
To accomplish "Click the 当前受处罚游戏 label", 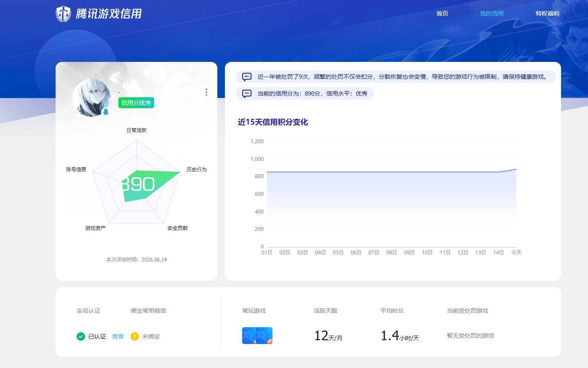I will (x=468, y=311).
